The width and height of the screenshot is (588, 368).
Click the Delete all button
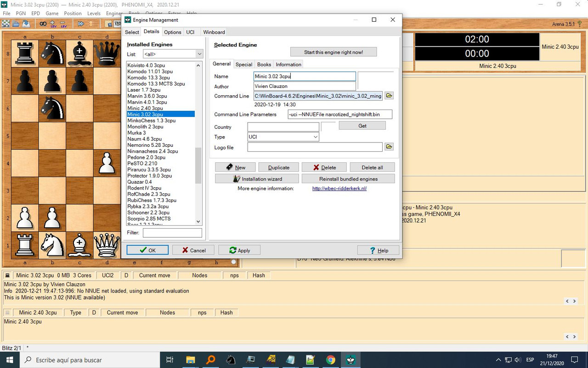pyautogui.click(x=372, y=167)
